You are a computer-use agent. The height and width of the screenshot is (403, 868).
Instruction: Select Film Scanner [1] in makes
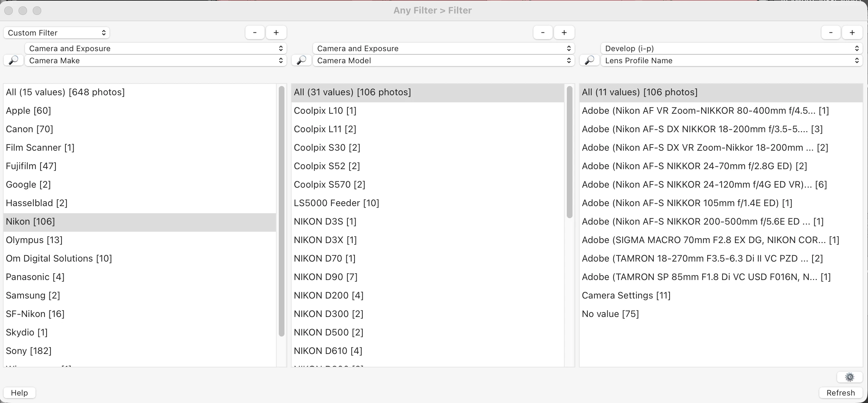pos(140,148)
